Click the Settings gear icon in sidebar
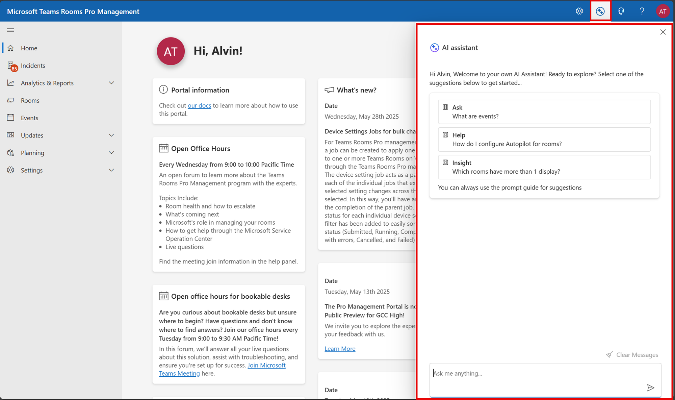Image resolution: width=675 pixels, height=400 pixels. [x=11, y=171]
